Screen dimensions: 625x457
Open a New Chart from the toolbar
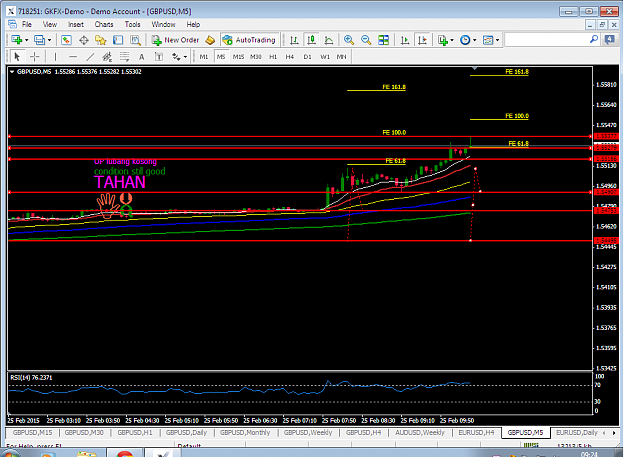click(17, 40)
